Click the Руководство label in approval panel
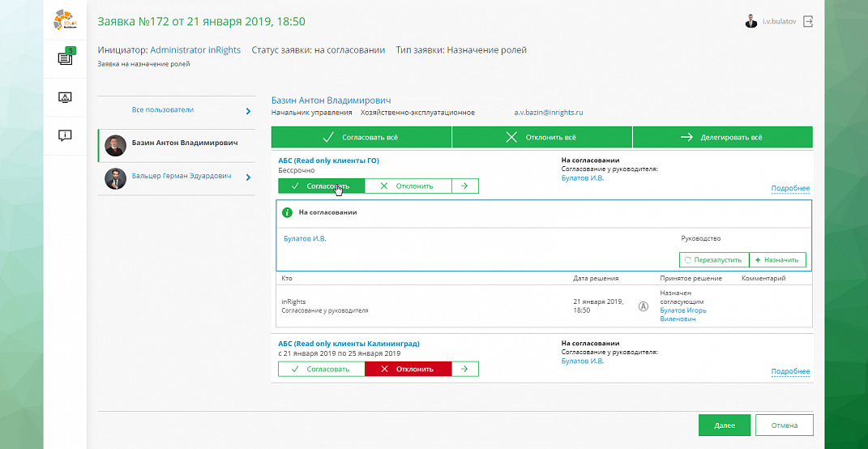The image size is (868, 449). [x=701, y=238]
